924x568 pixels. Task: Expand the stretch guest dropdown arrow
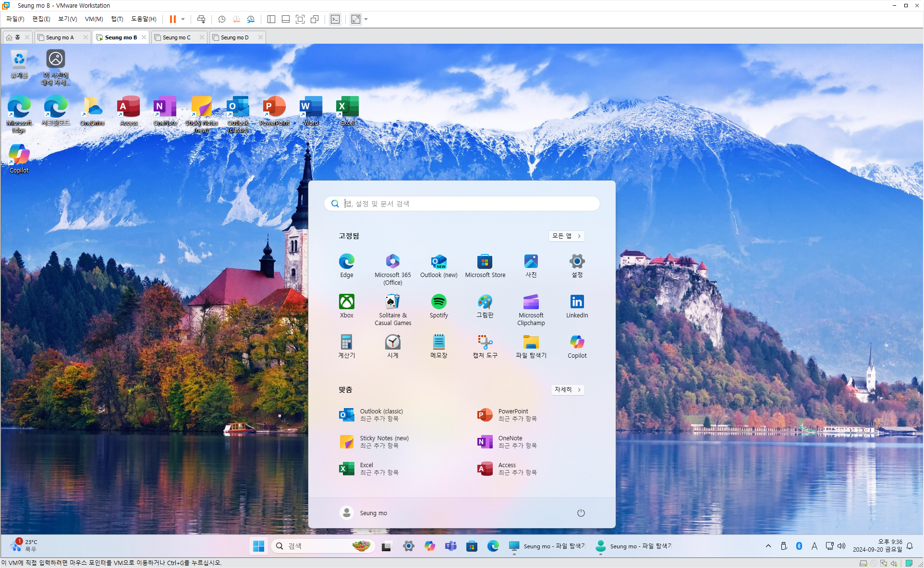click(x=366, y=19)
